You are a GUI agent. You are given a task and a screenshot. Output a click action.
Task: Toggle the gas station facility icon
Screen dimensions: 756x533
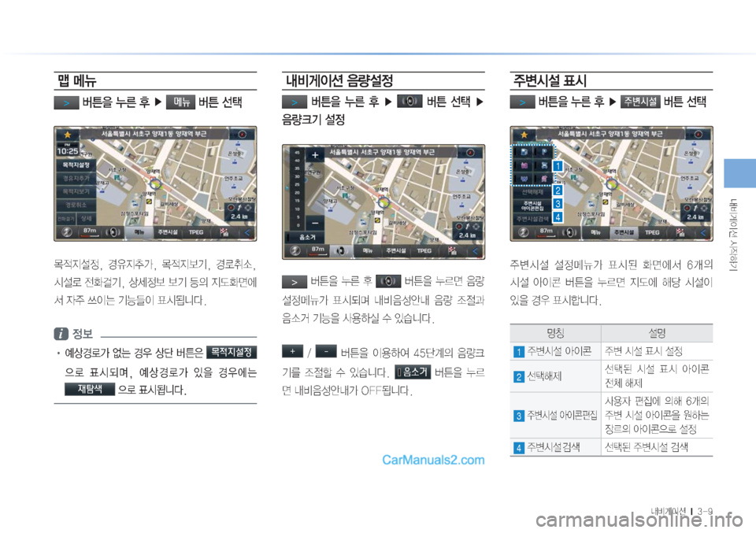click(524, 152)
